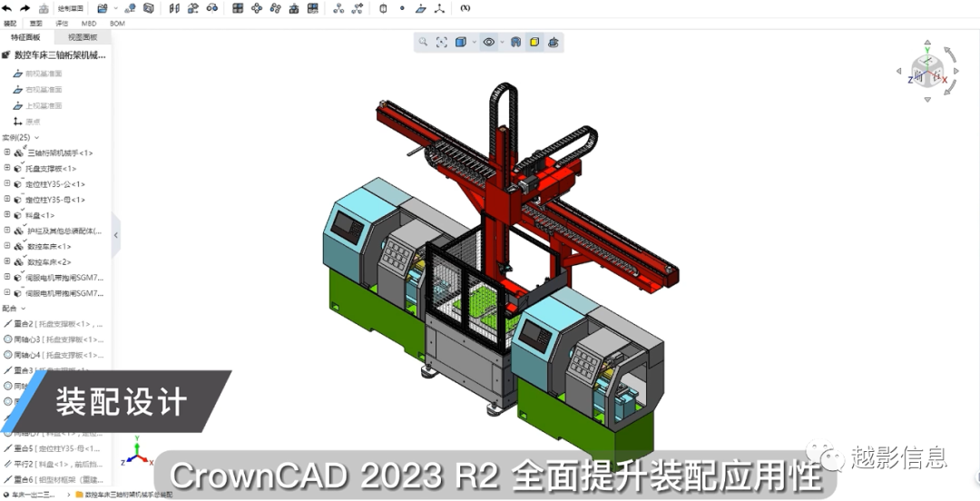Screen dimensions: 980x501
Task: Open the dropdown next to the eye icon
Action: click(x=502, y=42)
